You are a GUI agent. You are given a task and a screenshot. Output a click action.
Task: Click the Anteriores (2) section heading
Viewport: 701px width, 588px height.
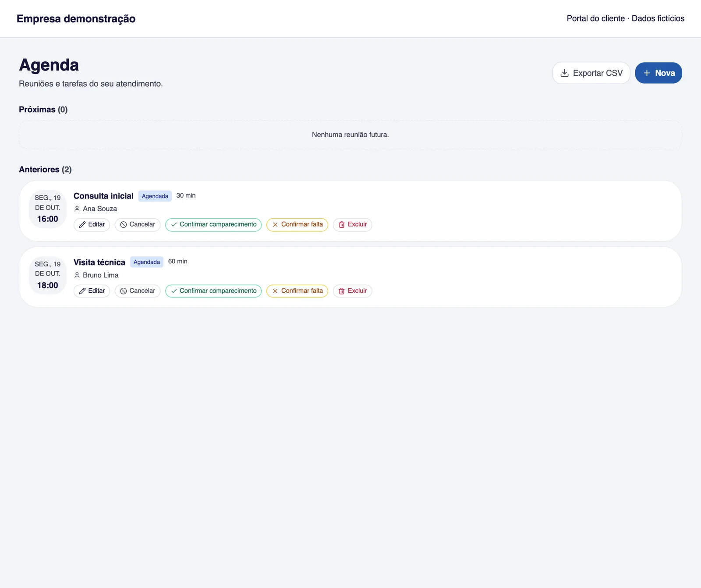[45, 170]
